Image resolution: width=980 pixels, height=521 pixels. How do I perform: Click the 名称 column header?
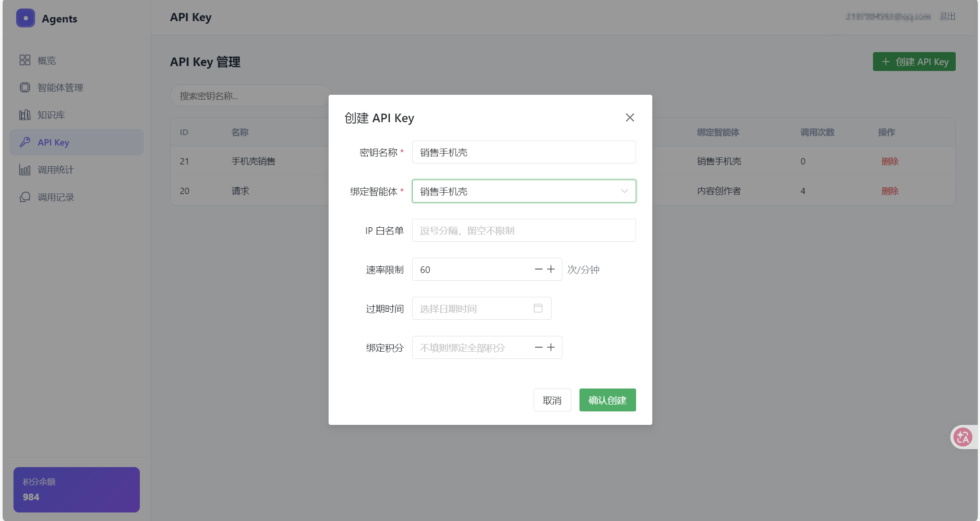[x=240, y=132]
